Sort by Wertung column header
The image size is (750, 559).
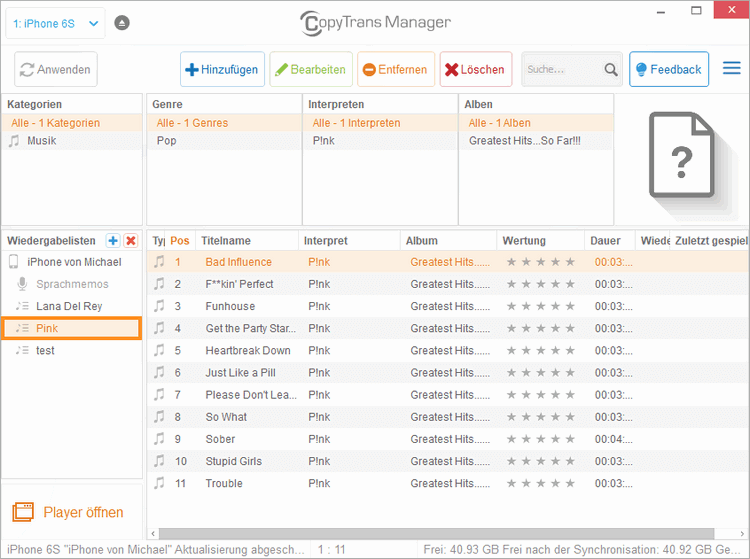540,241
